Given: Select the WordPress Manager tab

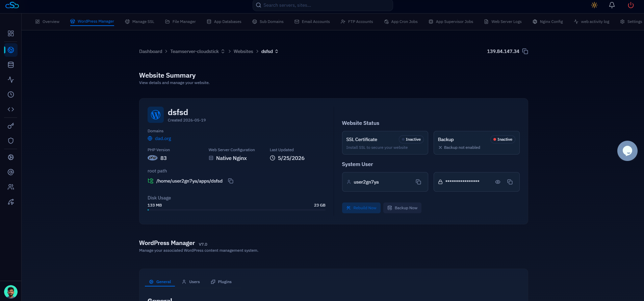Looking at the screenshot, I should (92, 21).
